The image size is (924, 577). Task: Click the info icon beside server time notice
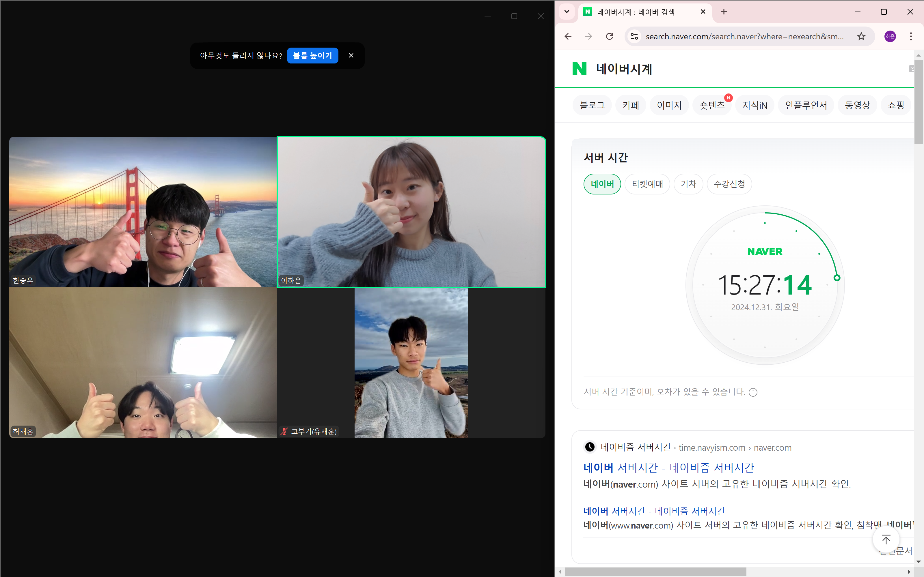click(753, 392)
